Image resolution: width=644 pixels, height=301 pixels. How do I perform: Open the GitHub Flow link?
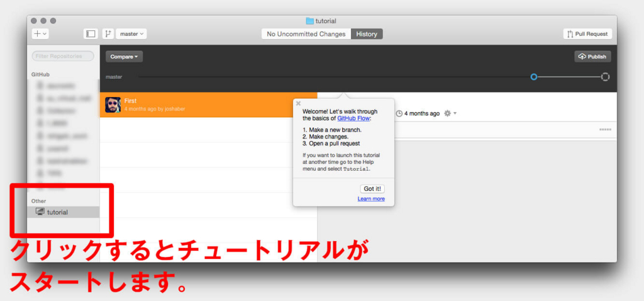point(353,118)
